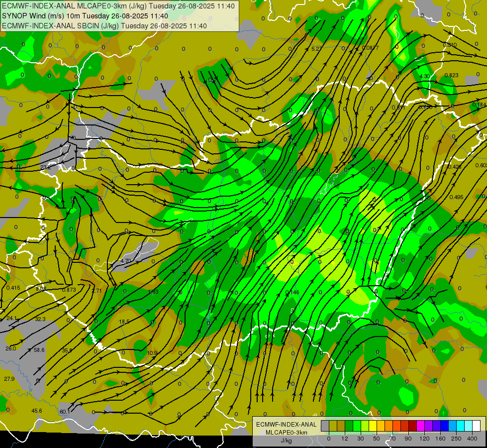Click the map value 0.184
The height and width of the screenshot is (448, 487).
click(479, 105)
